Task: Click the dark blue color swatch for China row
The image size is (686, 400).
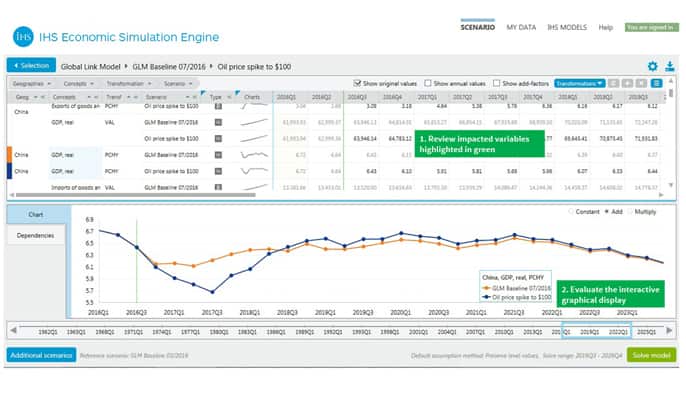Action: tap(9, 171)
